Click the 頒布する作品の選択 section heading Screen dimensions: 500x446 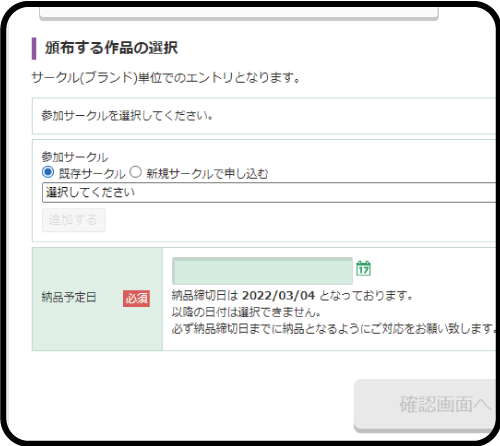(112, 48)
